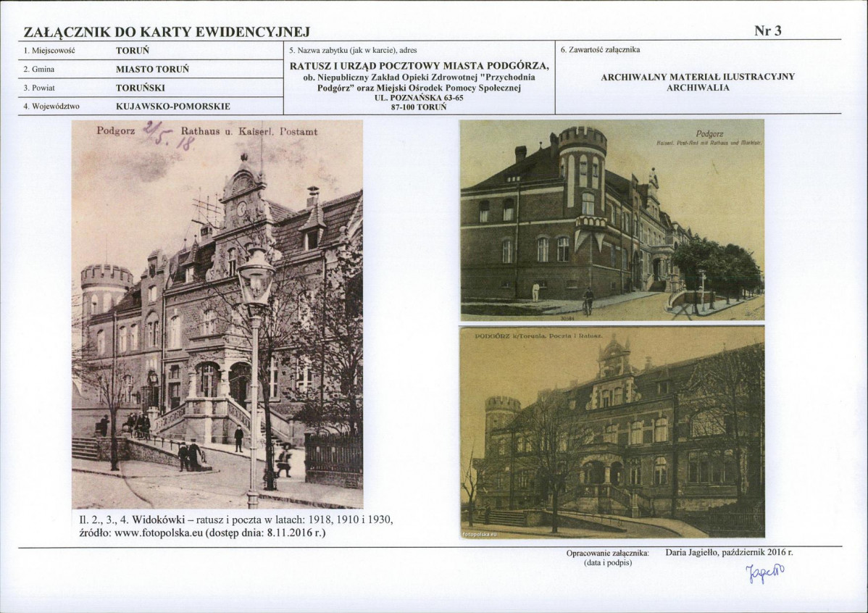Click the UL. POZNAŃSKA 63-65 address line

click(x=419, y=98)
